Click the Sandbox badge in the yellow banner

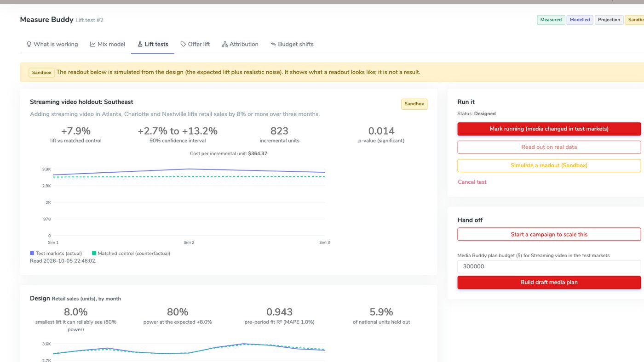coord(42,73)
